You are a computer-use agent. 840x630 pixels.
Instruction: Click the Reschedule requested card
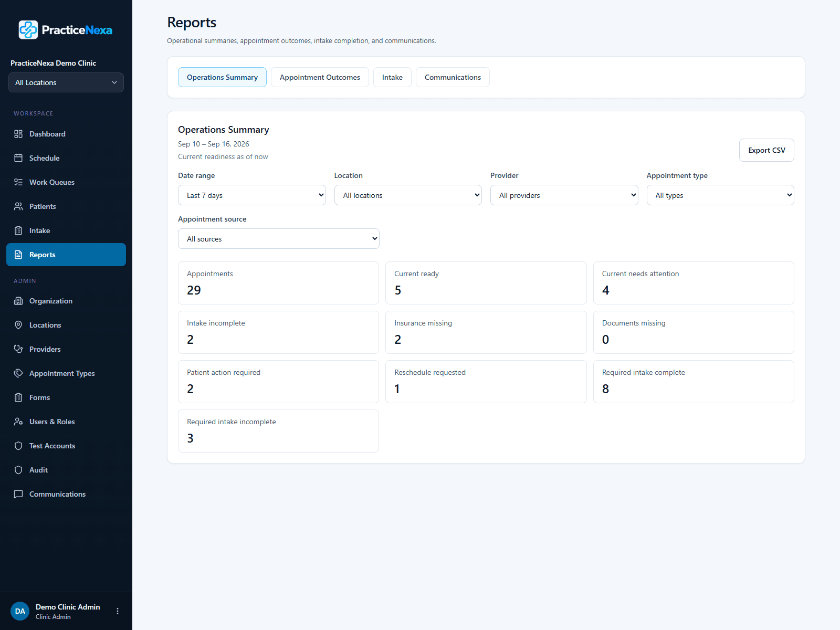pyautogui.click(x=486, y=382)
